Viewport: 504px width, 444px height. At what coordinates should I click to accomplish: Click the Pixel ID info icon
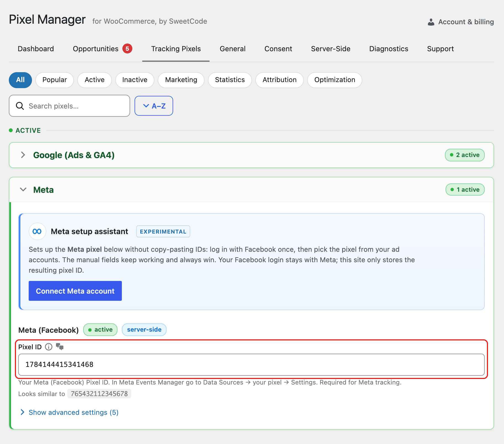(49, 347)
